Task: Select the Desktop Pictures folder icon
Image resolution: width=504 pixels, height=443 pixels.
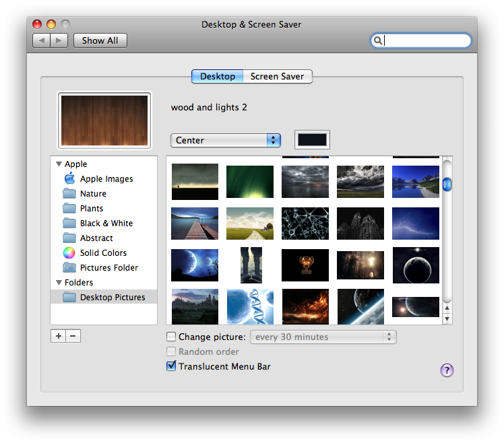Action: pyautogui.click(x=69, y=297)
